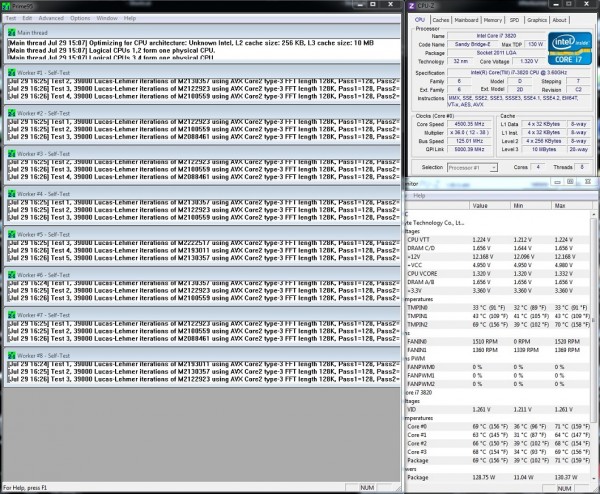This screenshot has width=600, height=494.
Task: Select the Core #0 temperature row
Action: [x=497, y=426]
